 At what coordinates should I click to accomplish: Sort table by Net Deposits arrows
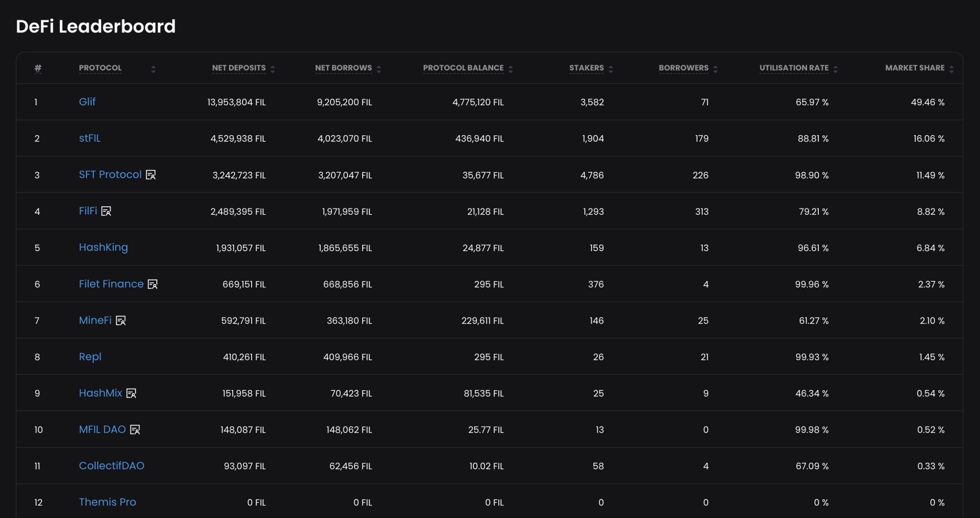click(273, 69)
